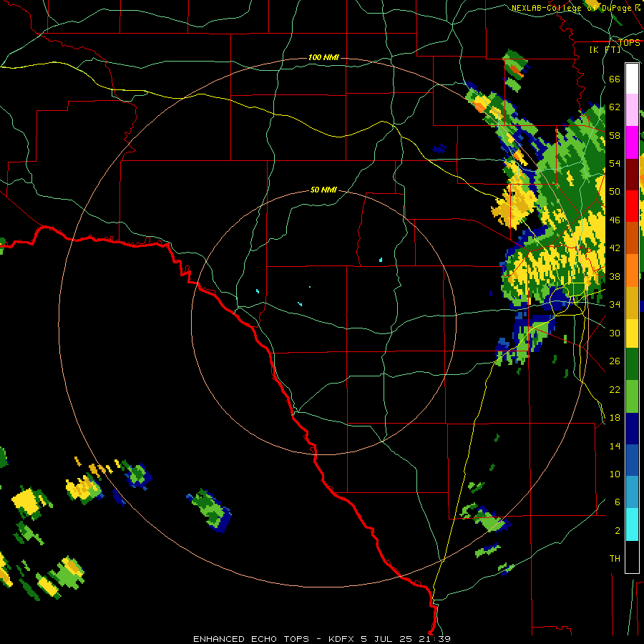This screenshot has height=644, width=644.
Task: Click the legend value "18"
Action: point(615,418)
